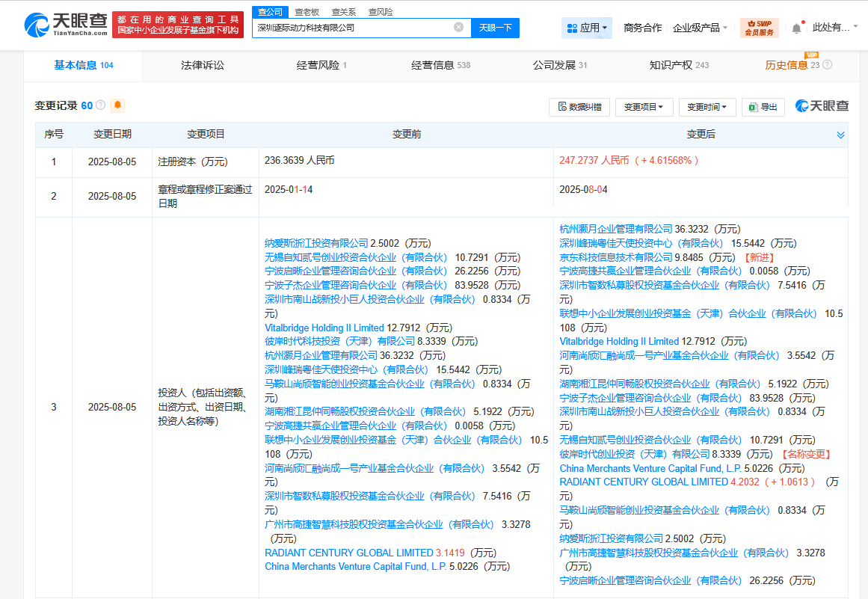The height and width of the screenshot is (599, 868).
Task: Open 彼岸时代创业投资（天津）有限公司 link
Action: pyautogui.click(x=635, y=454)
